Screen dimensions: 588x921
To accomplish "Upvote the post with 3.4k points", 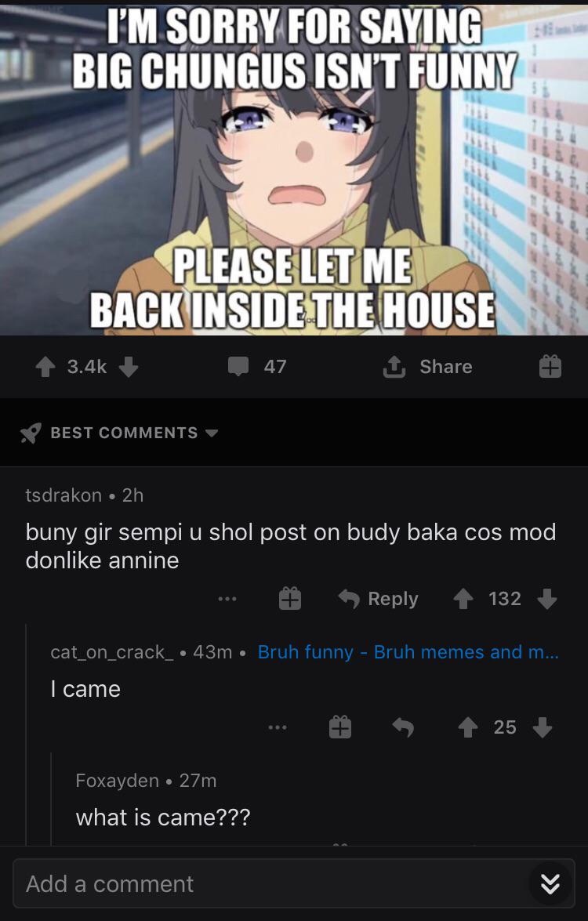I will click(x=45, y=367).
